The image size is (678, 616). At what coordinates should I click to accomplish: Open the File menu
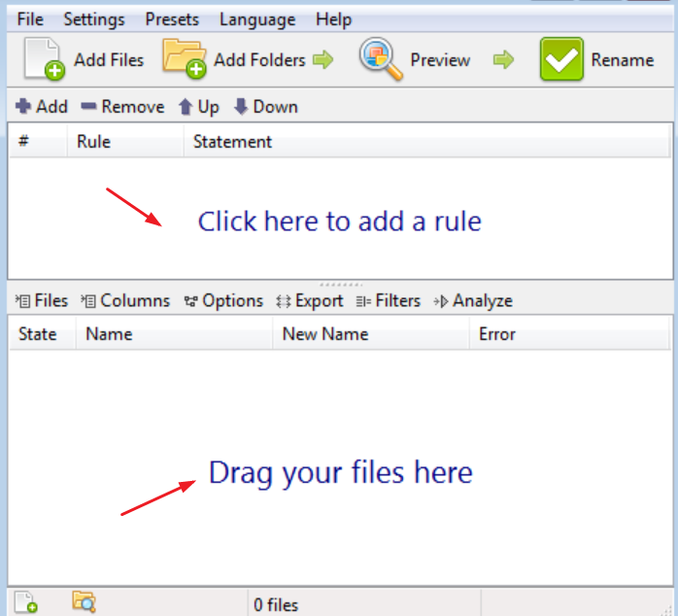[x=30, y=19]
